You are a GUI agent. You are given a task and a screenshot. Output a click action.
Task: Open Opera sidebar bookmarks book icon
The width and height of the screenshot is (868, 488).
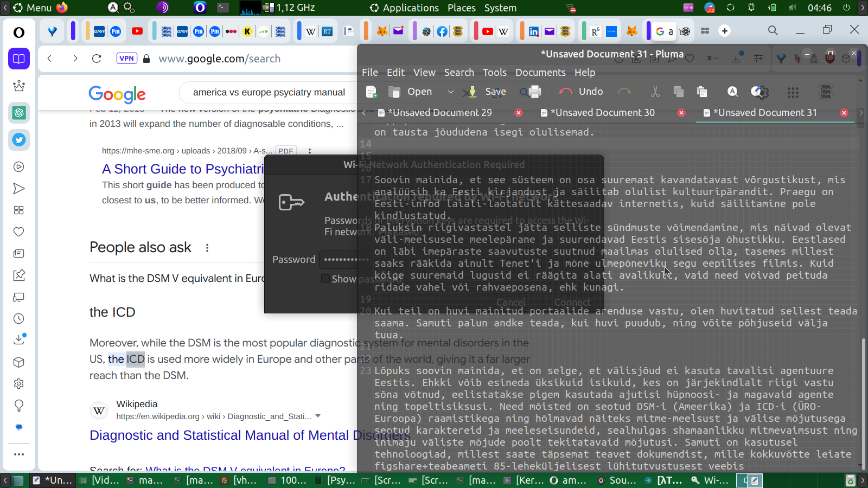click(x=19, y=59)
